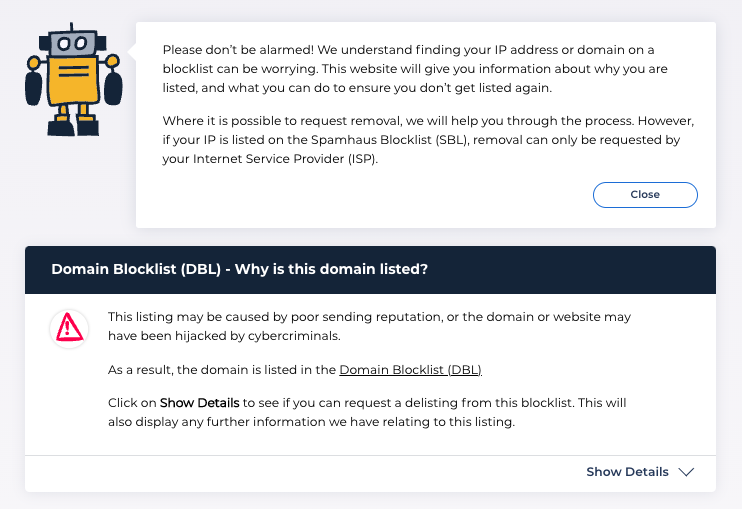Open the Domain Blocklist (DBL) link
742x509 pixels.
pyautogui.click(x=410, y=370)
